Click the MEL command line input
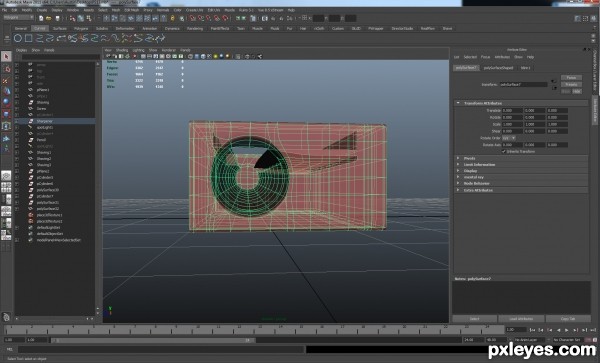This screenshot has width=600, height=363. point(161,349)
